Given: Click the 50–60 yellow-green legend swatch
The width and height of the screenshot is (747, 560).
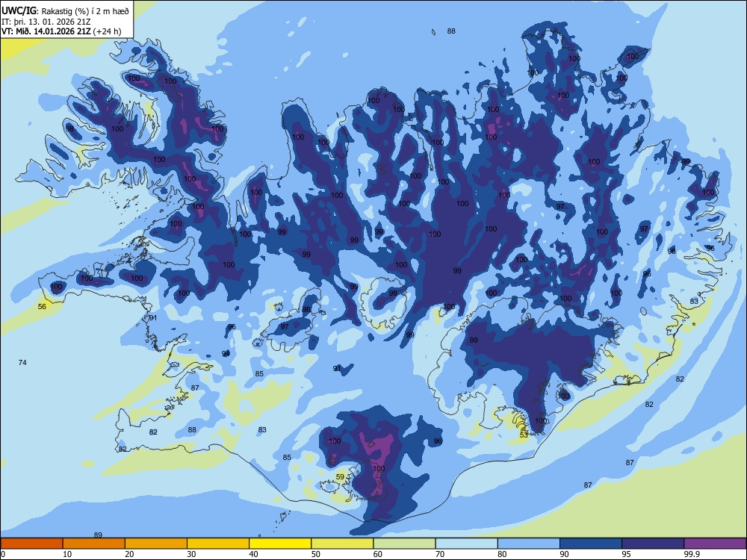Looking at the screenshot, I should 342,544.
